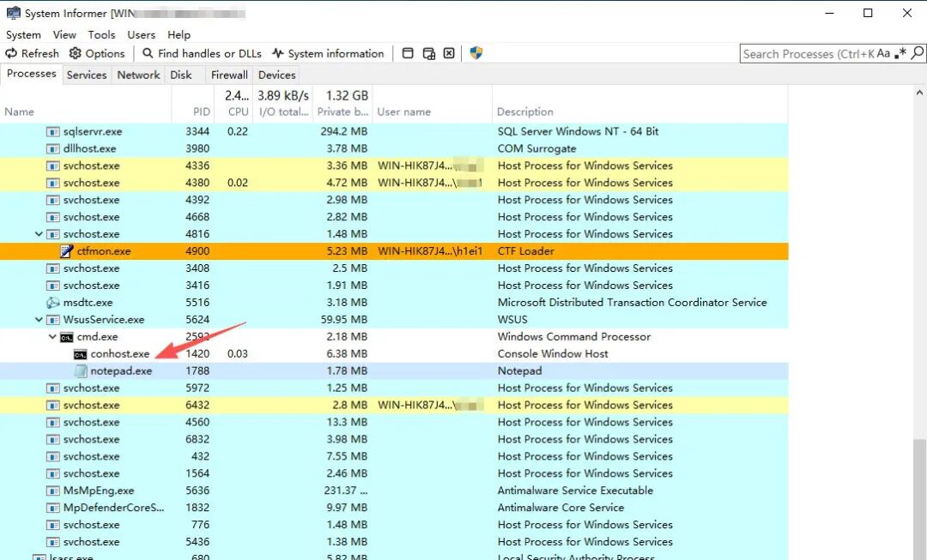Screen dimensions: 927x560
Task: Switch to the Firewall tab
Action: pyautogui.click(x=229, y=75)
